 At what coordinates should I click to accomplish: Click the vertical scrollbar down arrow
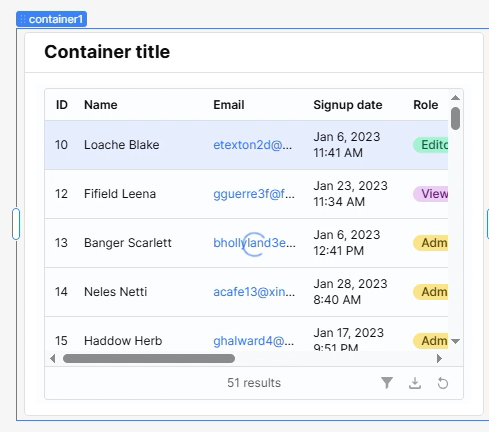point(455,341)
